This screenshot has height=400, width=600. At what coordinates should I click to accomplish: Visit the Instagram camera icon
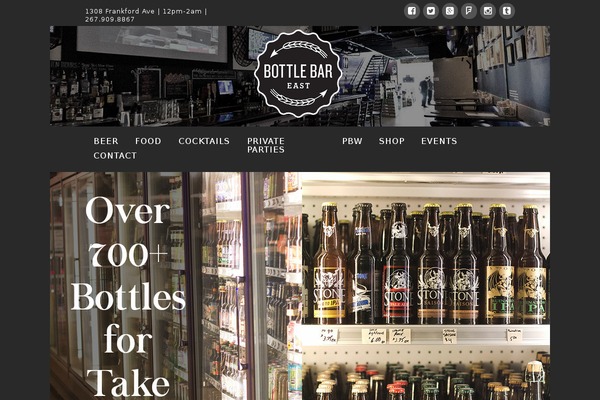(488, 11)
